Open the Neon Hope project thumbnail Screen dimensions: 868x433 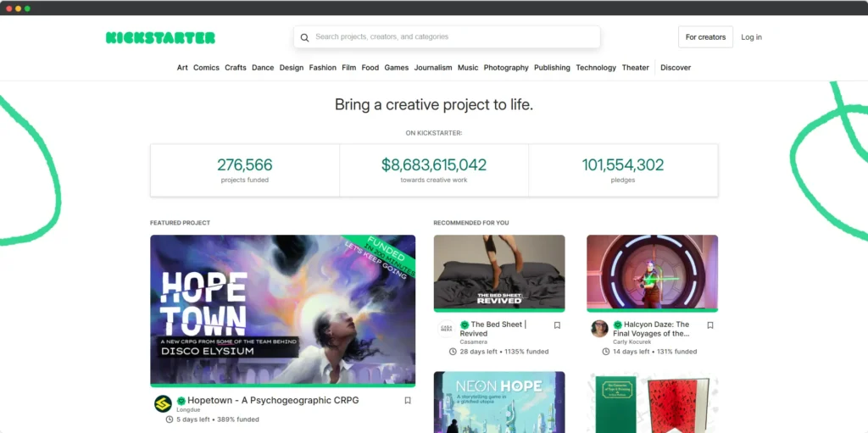[499, 402]
